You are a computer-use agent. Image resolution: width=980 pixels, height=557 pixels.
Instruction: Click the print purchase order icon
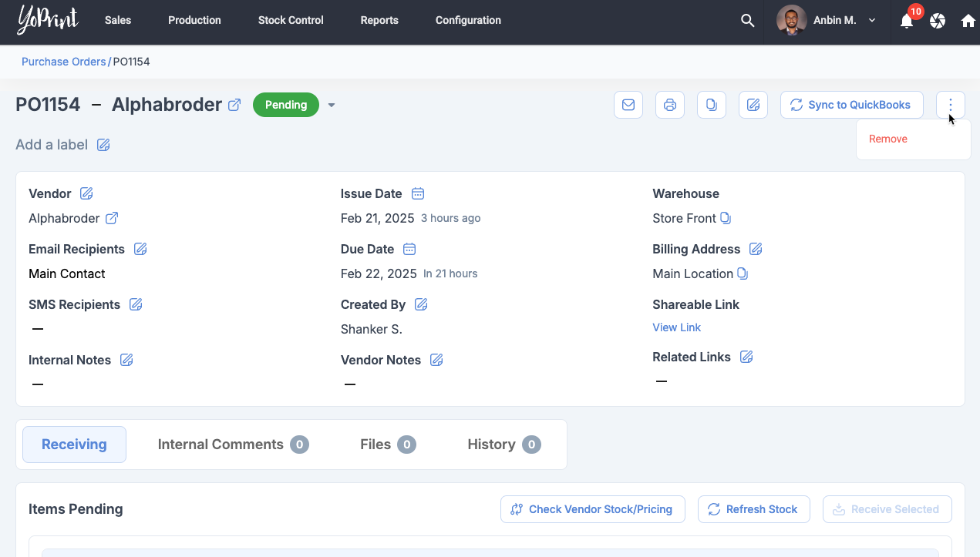(670, 105)
